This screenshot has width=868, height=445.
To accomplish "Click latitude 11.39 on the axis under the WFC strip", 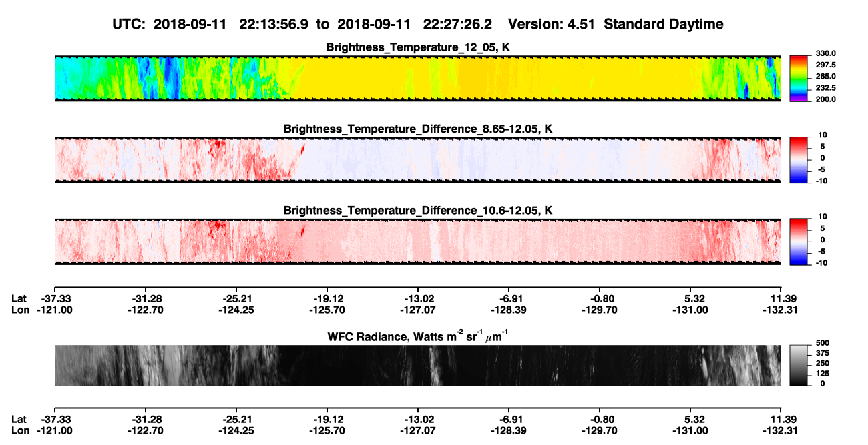I will tap(781, 420).
